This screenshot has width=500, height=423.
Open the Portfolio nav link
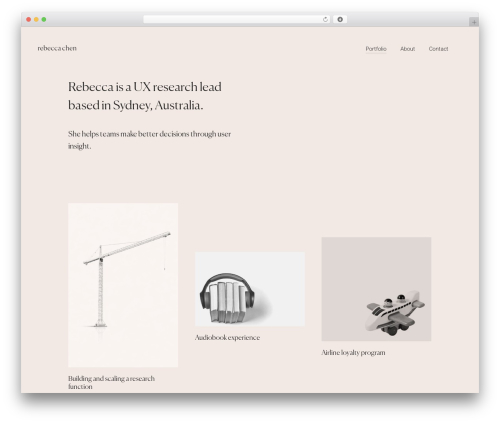pyautogui.click(x=376, y=49)
